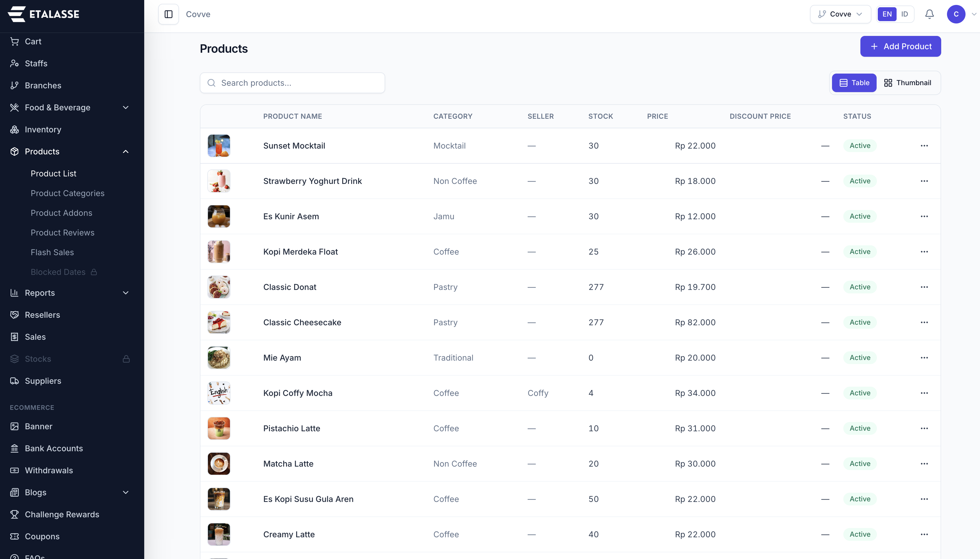This screenshot has width=980, height=559.
Task: Click the Rp 82.000 price cell
Action: coord(695,322)
